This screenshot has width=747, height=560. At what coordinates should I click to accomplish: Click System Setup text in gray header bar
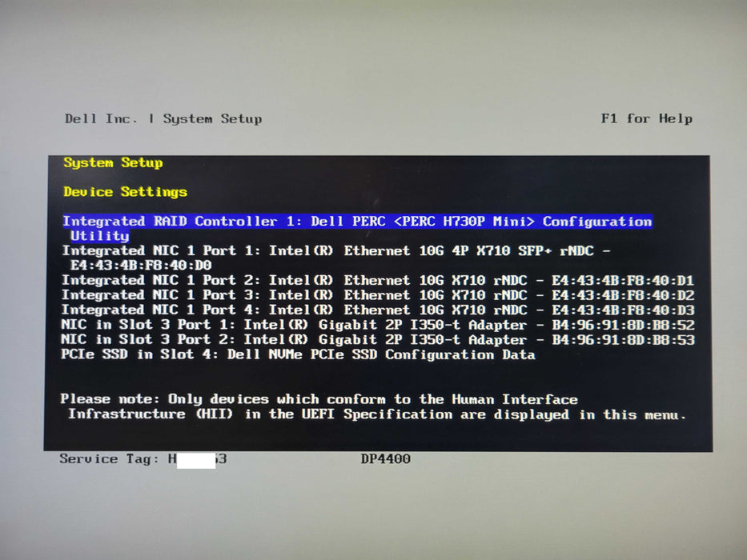(x=212, y=119)
